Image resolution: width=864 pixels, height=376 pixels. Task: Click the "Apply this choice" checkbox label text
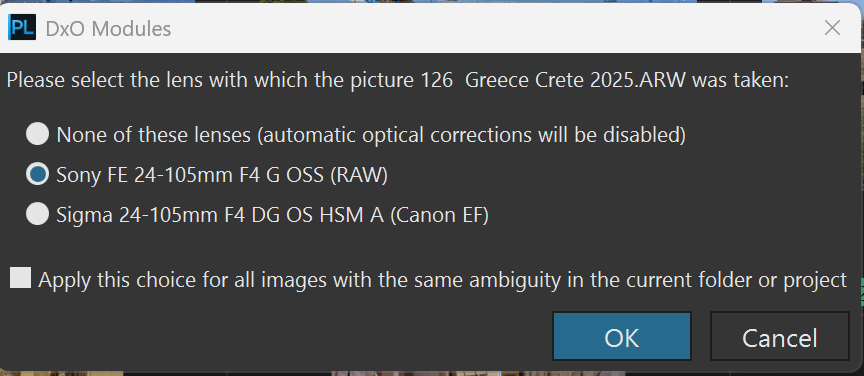click(x=442, y=280)
